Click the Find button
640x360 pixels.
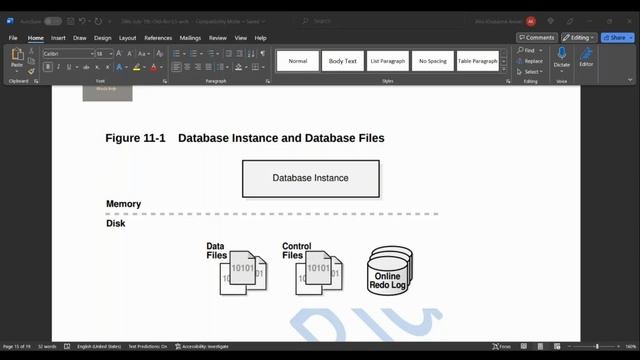coord(526,50)
